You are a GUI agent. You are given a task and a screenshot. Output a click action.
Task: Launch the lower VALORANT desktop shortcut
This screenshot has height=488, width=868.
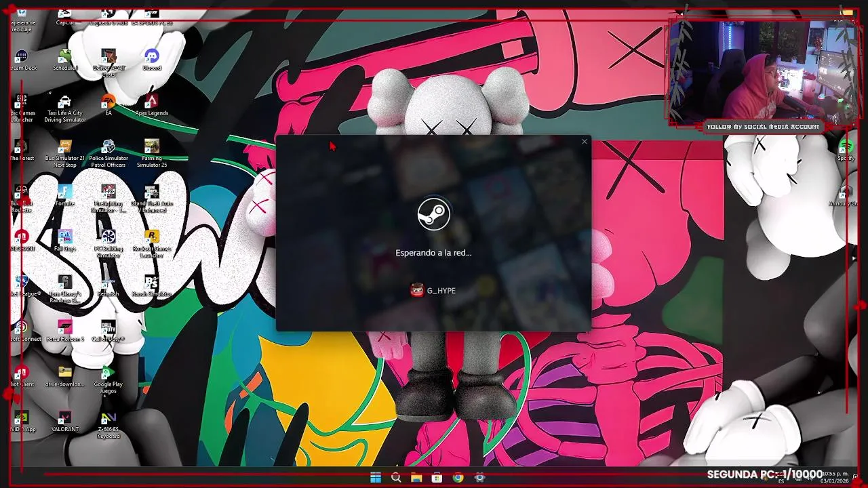pyautogui.click(x=65, y=422)
